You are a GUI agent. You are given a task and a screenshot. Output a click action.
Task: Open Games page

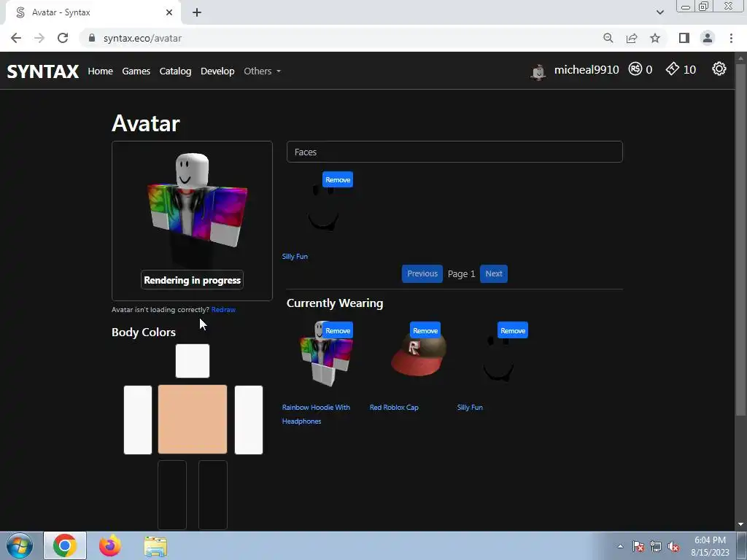point(136,71)
